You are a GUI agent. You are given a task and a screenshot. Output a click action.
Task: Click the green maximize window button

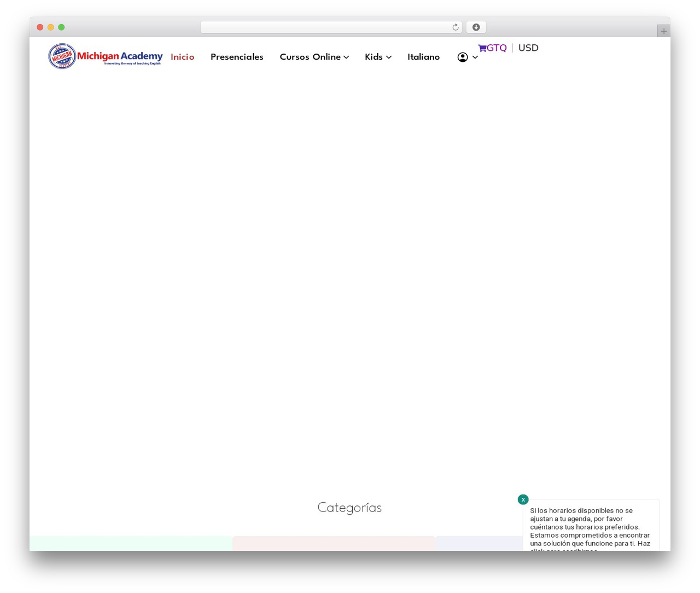point(61,27)
